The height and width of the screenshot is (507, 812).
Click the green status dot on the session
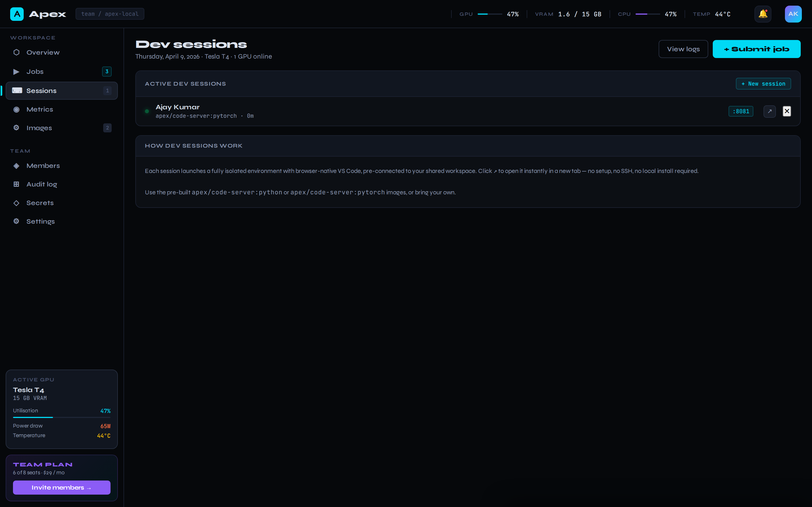[x=147, y=111]
